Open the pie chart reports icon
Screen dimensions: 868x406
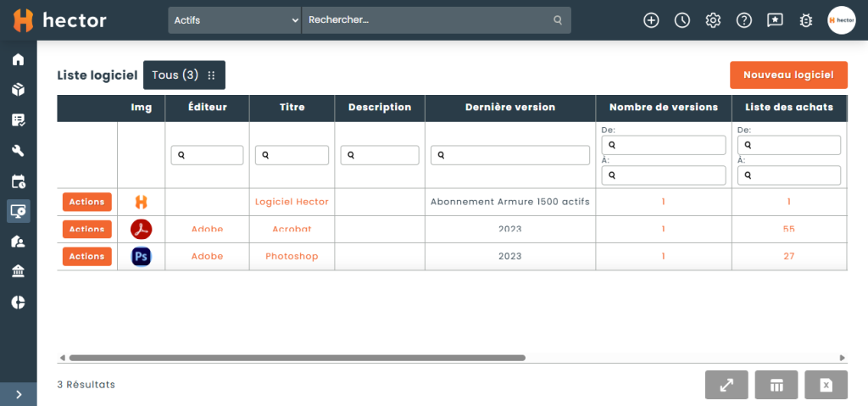point(19,302)
